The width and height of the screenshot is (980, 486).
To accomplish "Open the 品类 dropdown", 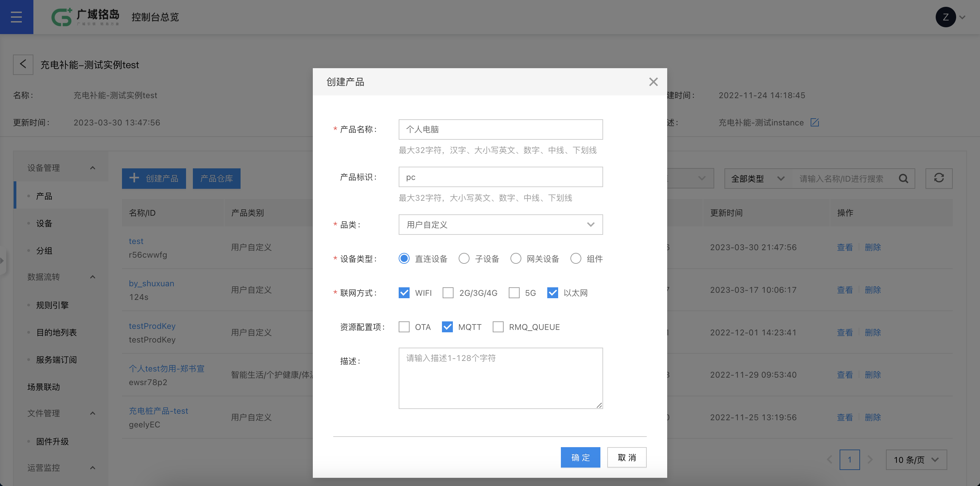I will (501, 225).
